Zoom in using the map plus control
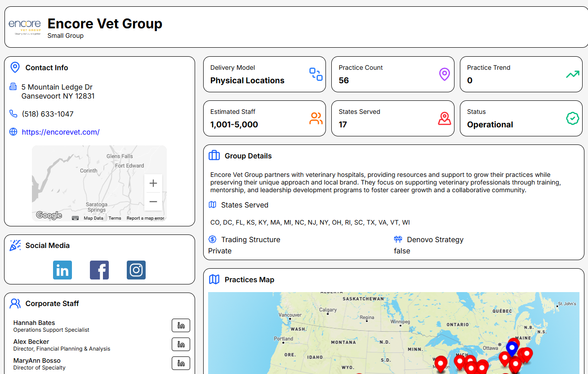588x374 pixels. pyautogui.click(x=153, y=183)
